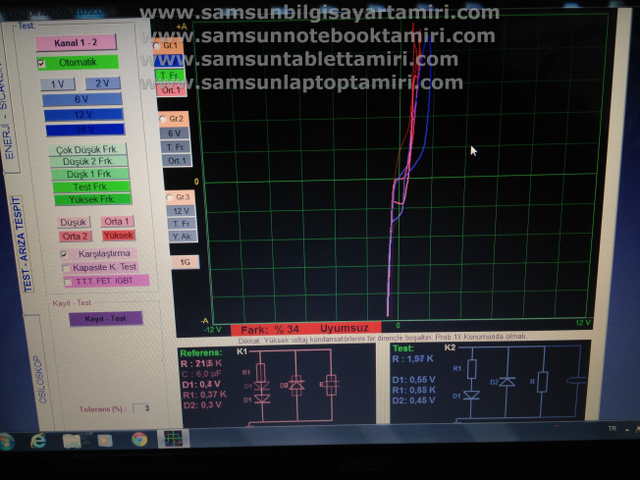Choose the Gr.3 radio button
This screenshot has width=640, height=480.
[x=170, y=197]
